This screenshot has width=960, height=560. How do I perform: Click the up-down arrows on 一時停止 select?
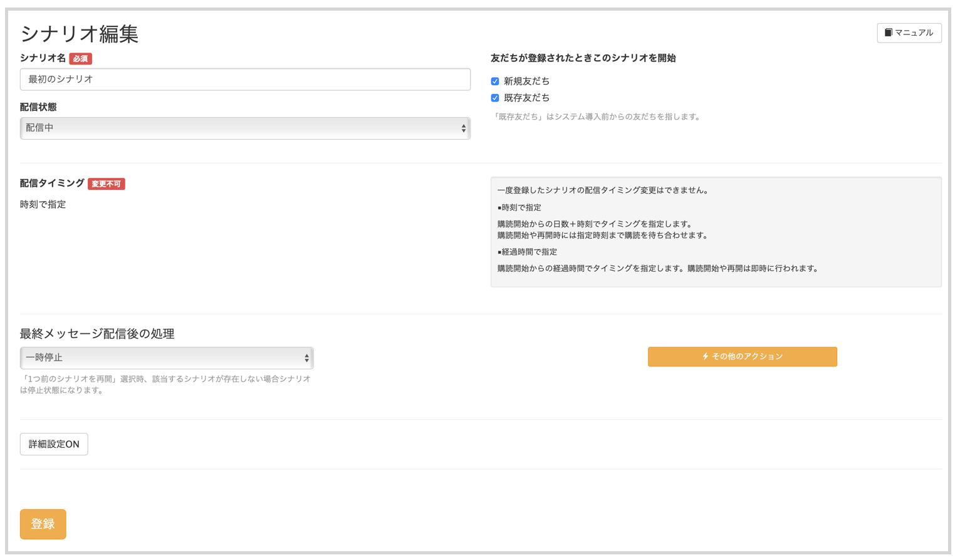coord(306,358)
